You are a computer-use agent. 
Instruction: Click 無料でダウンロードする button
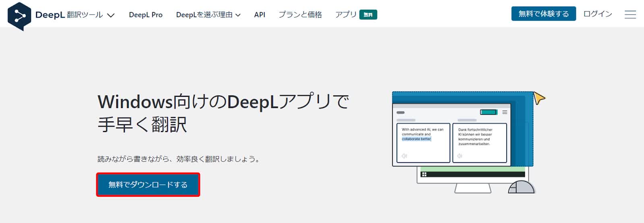coord(148,185)
